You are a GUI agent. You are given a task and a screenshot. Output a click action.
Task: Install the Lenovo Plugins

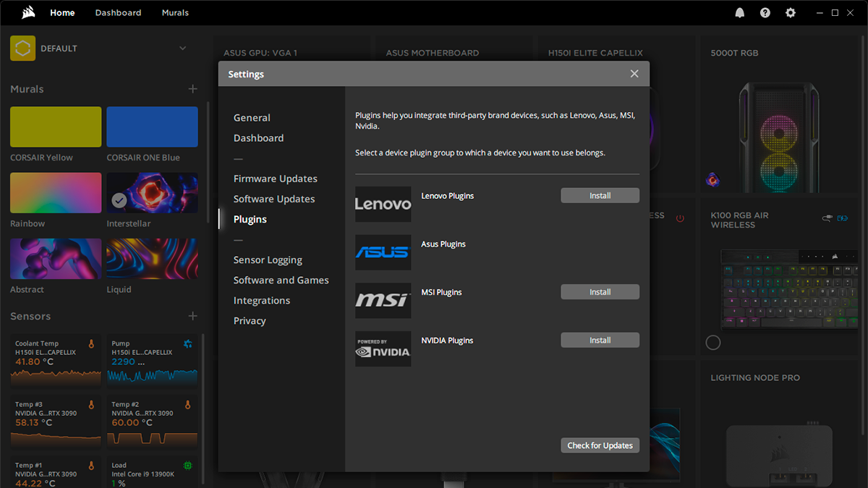point(600,196)
